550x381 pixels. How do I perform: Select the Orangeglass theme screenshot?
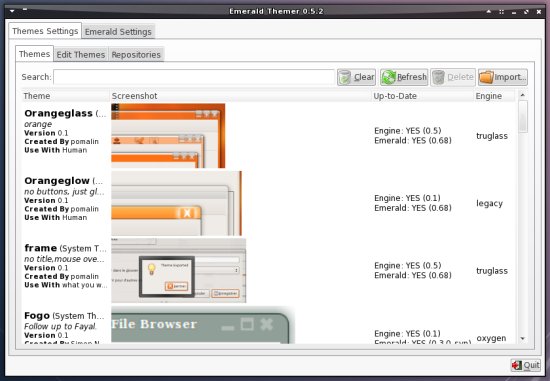(x=168, y=136)
